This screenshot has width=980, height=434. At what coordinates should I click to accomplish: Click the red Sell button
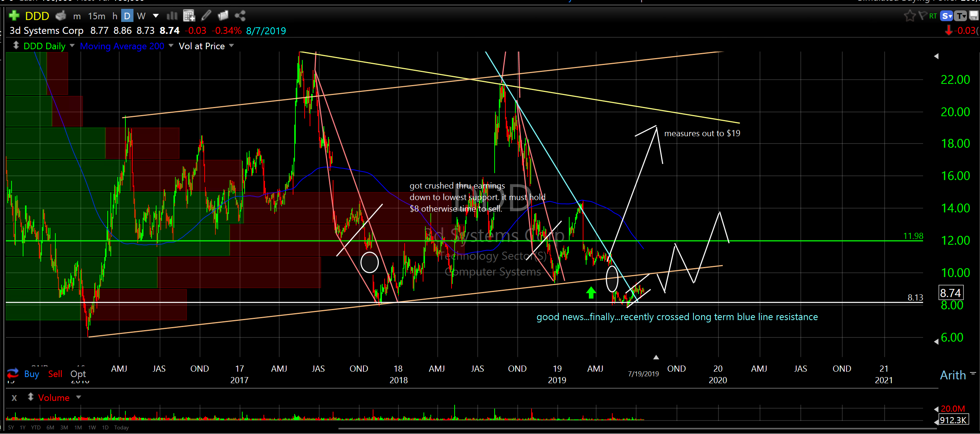pyautogui.click(x=55, y=374)
